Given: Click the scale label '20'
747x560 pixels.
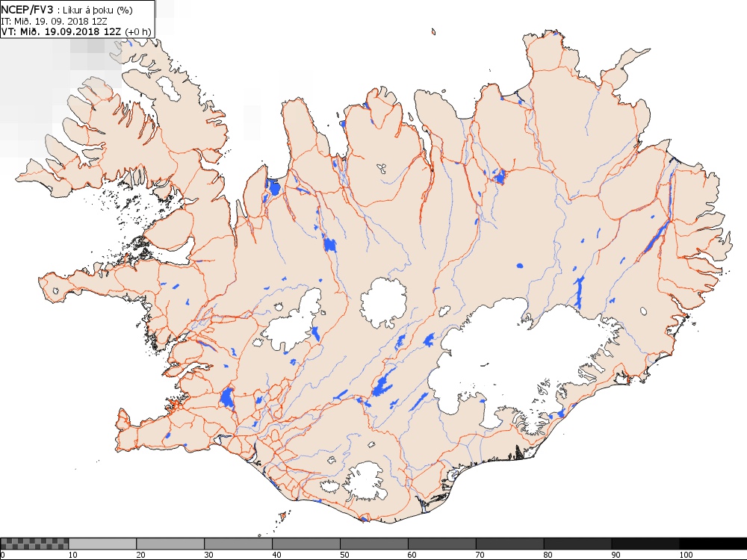Looking at the screenshot, I should [x=141, y=555].
